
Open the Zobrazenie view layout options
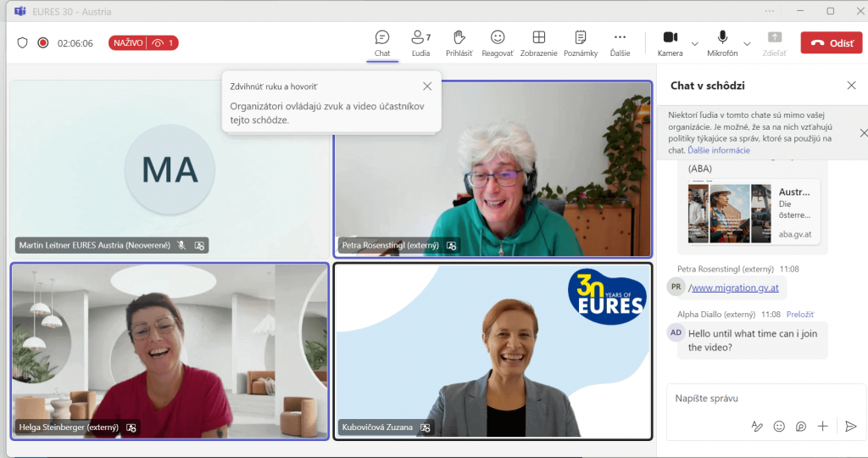click(x=538, y=42)
